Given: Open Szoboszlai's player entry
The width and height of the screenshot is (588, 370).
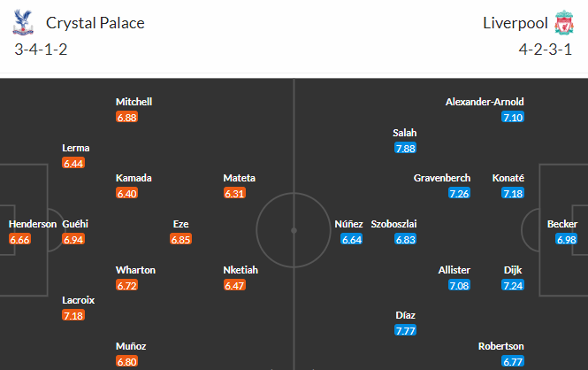Looking at the screenshot, I should [393, 224].
